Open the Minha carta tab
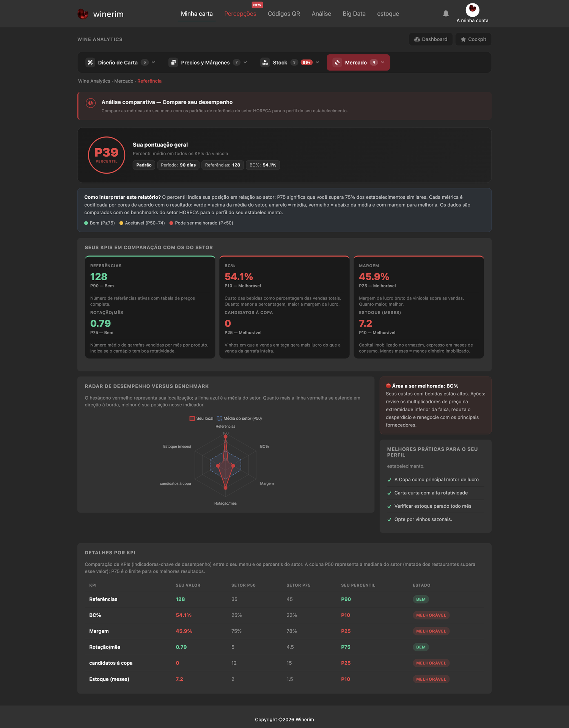 (196, 14)
